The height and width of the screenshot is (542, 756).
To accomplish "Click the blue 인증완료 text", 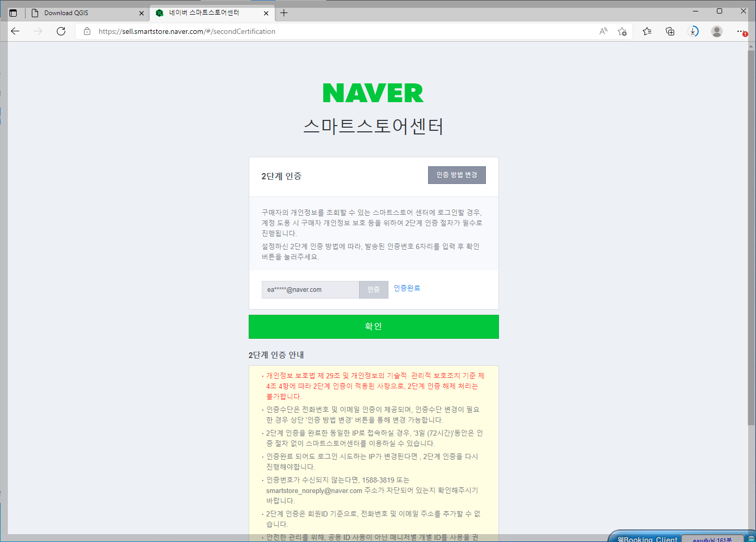I will [x=407, y=288].
